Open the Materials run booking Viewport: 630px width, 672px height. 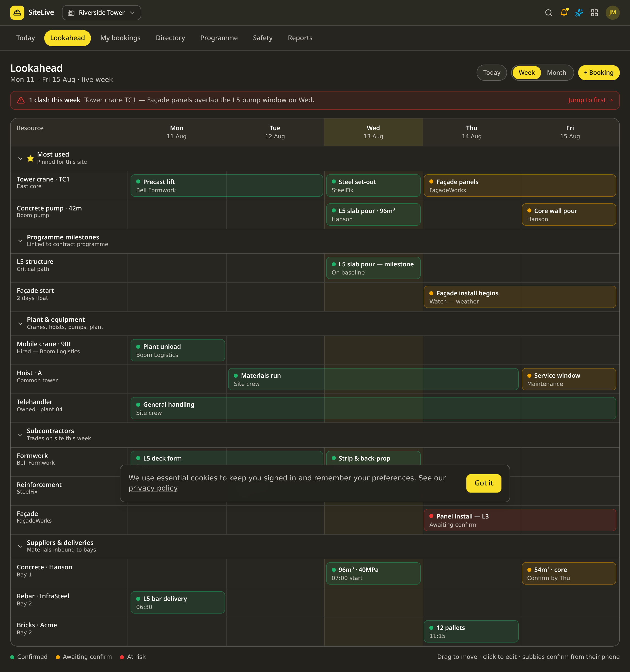coord(373,379)
